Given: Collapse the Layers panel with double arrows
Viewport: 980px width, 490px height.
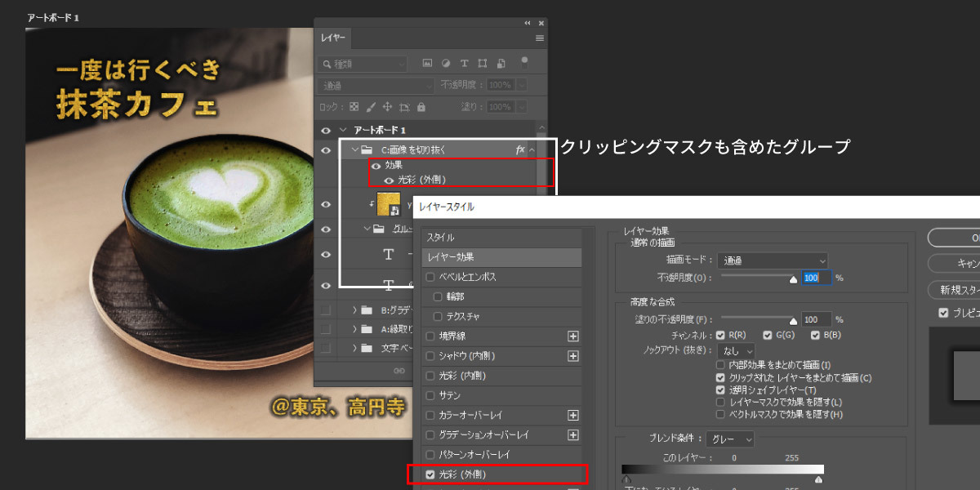Looking at the screenshot, I should 528,23.
